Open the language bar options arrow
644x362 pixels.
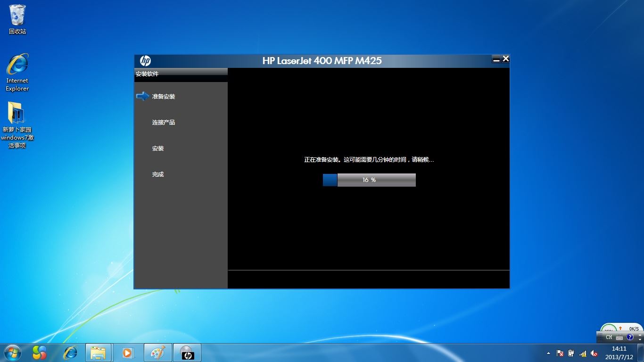(x=640, y=340)
